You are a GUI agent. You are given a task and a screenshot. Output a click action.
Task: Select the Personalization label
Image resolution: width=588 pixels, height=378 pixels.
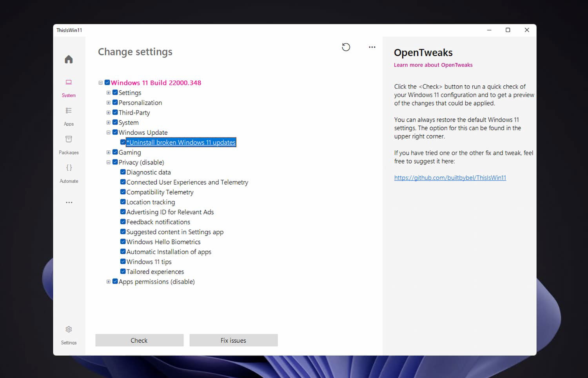pyautogui.click(x=140, y=103)
